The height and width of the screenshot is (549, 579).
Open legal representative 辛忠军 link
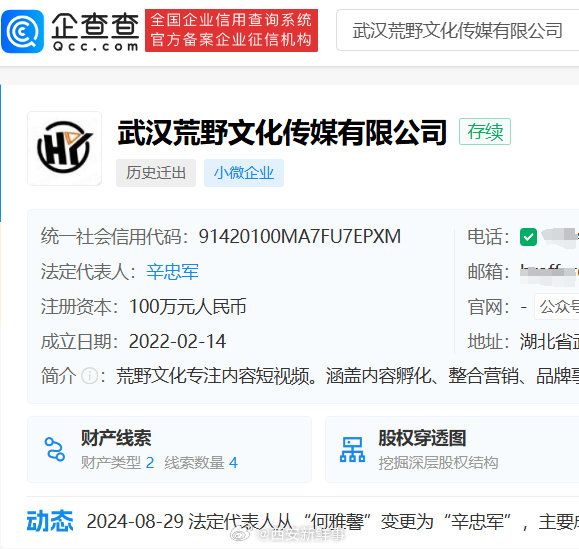[x=172, y=272]
